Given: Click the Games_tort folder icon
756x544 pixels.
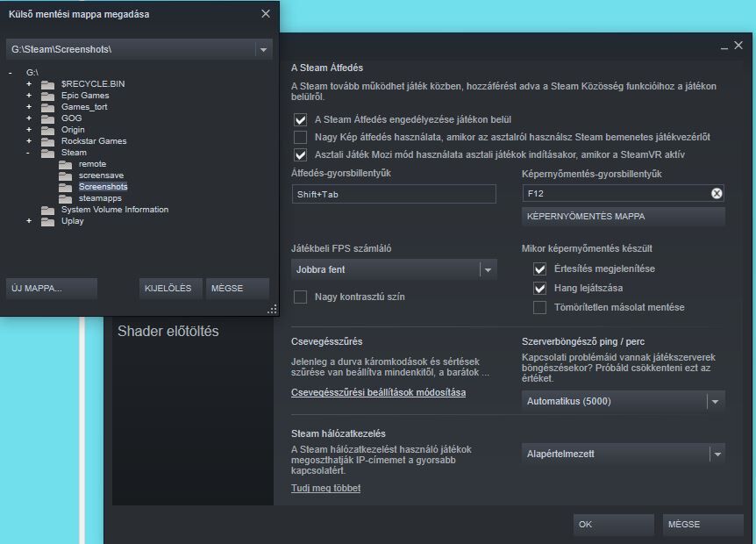Looking at the screenshot, I should 47,107.
